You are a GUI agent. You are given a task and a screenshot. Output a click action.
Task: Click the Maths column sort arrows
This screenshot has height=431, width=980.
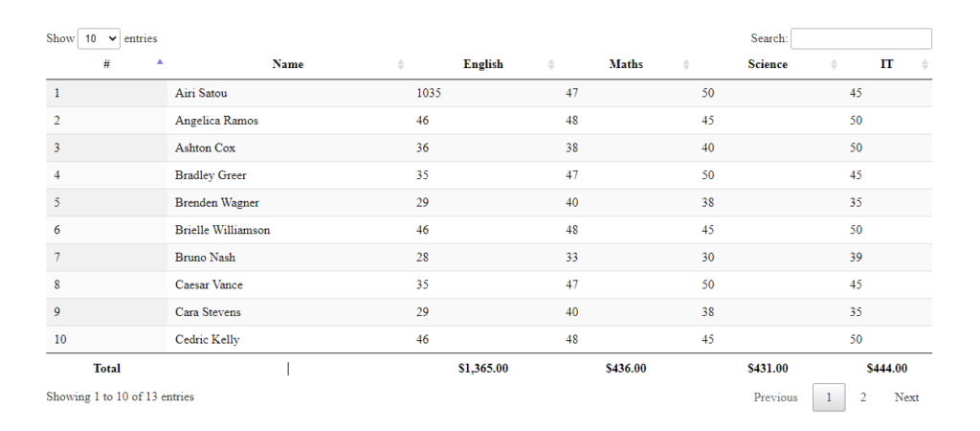pyautogui.click(x=685, y=64)
